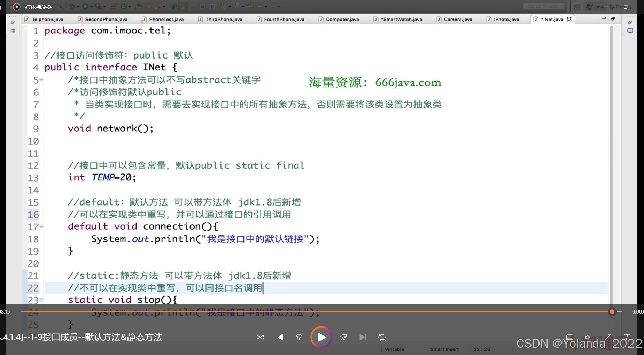Click the orange progress slider handle
The width and height of the screenshot is (644, 355).
612,311
